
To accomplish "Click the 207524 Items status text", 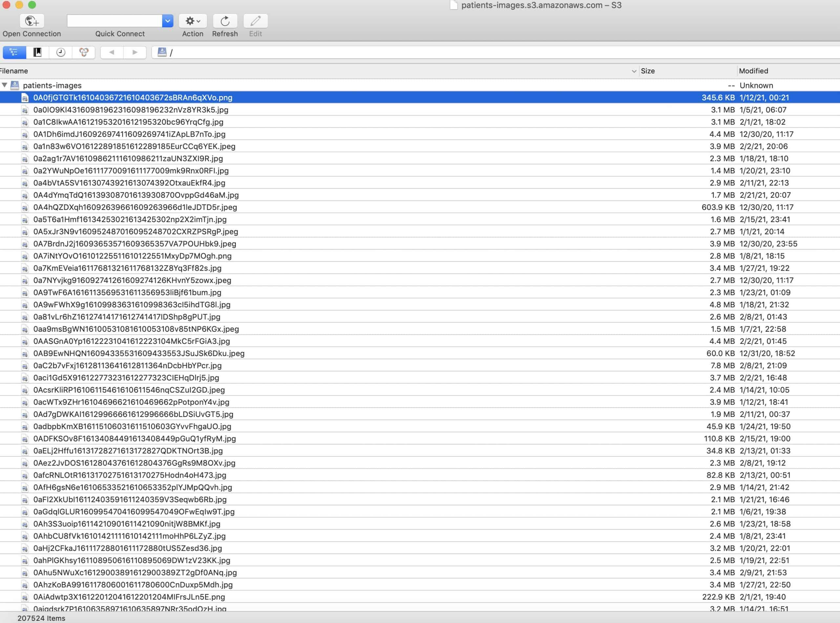I will tap(41, 618).
